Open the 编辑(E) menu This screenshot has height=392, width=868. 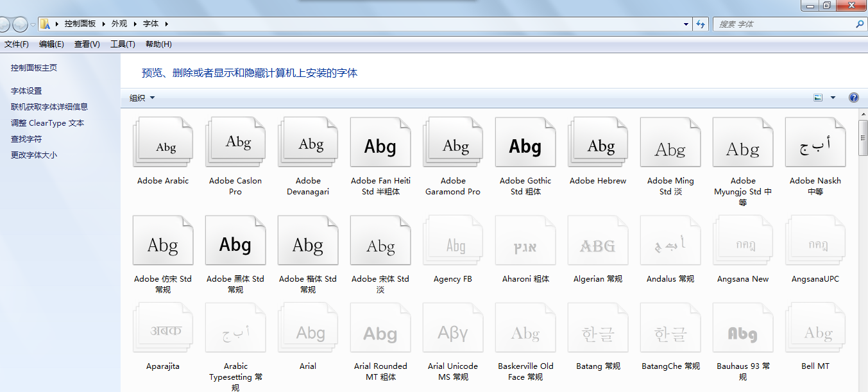pyautogui.click(x=51, y=44)
